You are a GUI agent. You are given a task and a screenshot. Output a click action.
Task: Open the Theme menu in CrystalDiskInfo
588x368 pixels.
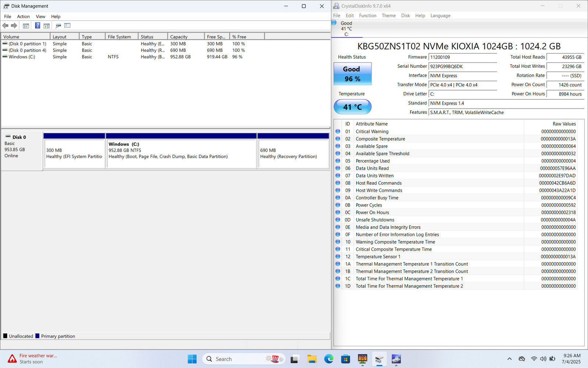point(388,15)
